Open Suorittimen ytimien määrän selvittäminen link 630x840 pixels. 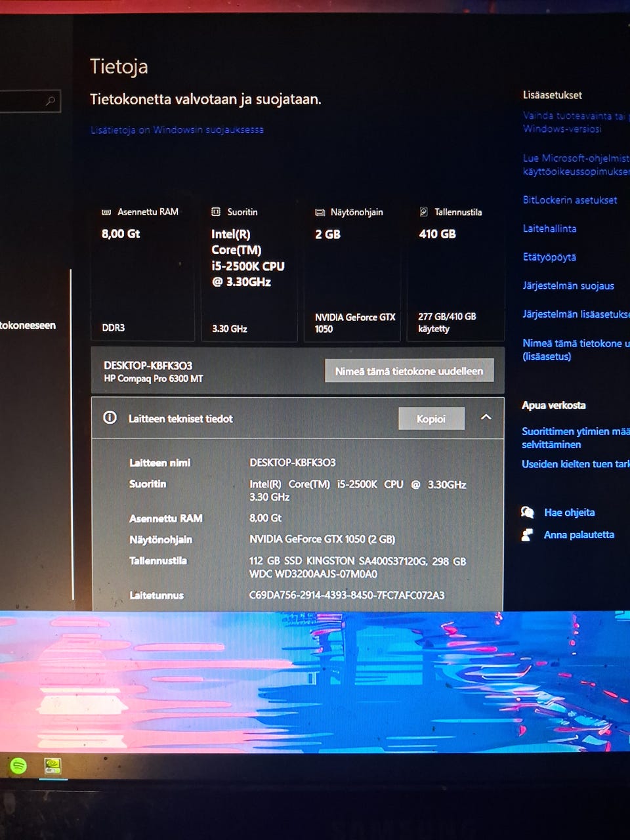[x=576, y=438]
